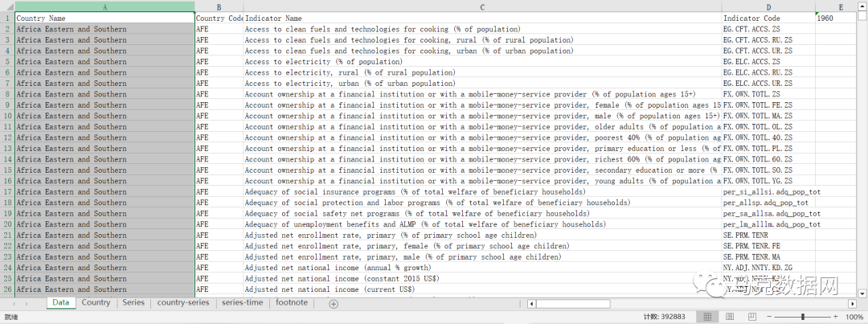
Task: Select the AFE cell in row 2
Action: (x=219, y=29)
